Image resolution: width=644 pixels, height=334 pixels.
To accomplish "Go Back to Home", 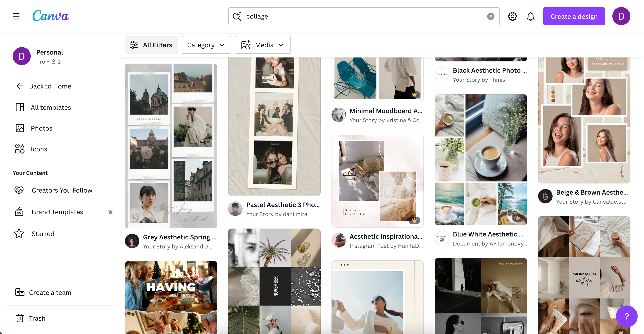I will 50,86.
